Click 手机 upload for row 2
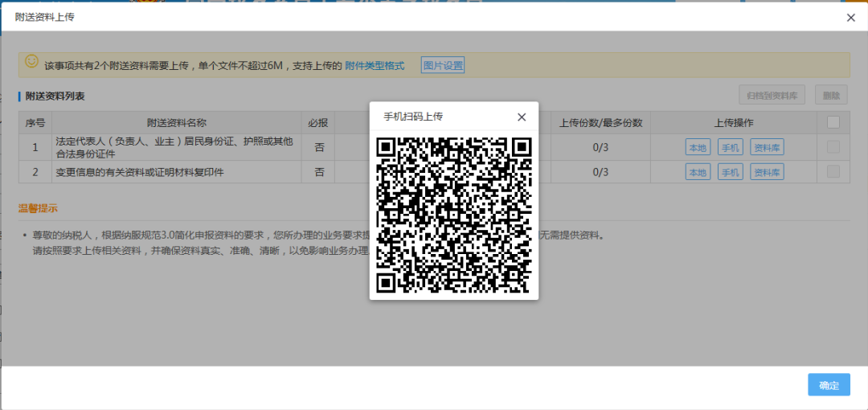Screen dimensions: 868x410 pyautogui.click(x=730, y=172)
